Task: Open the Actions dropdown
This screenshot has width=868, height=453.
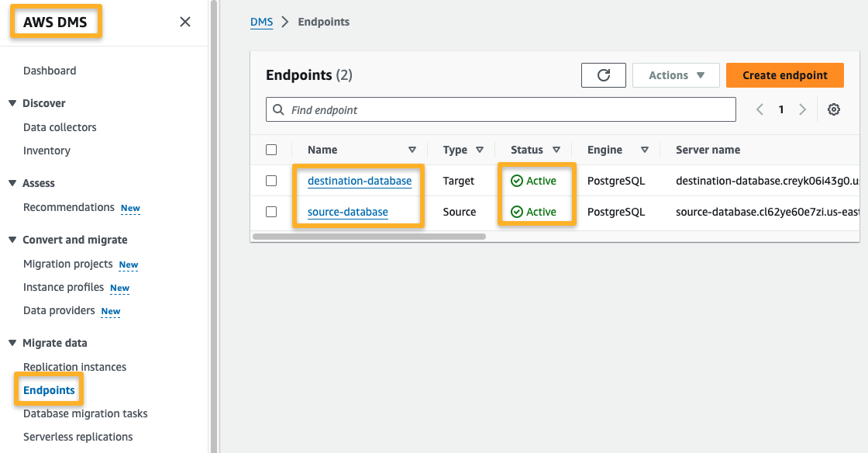Action: coord(675,74)
